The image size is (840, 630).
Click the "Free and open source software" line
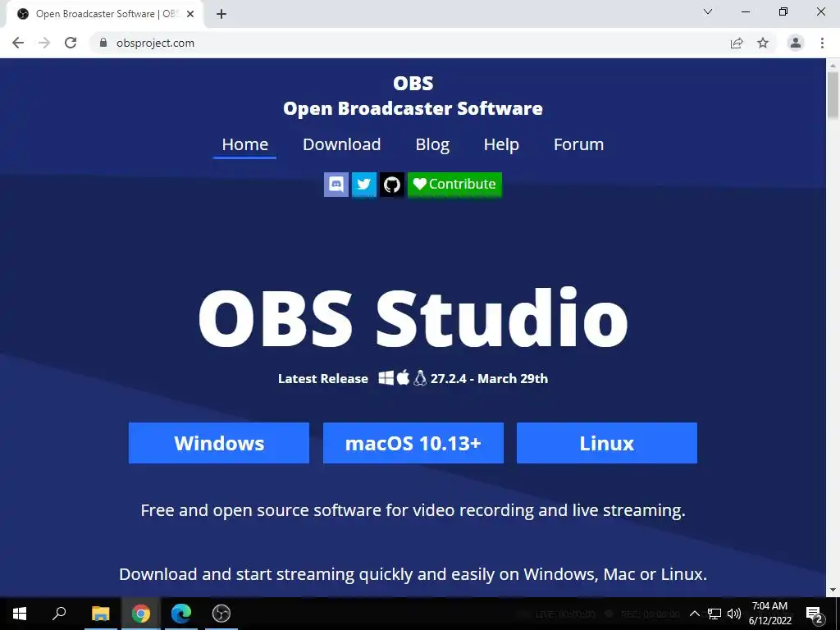pos(413,510)
